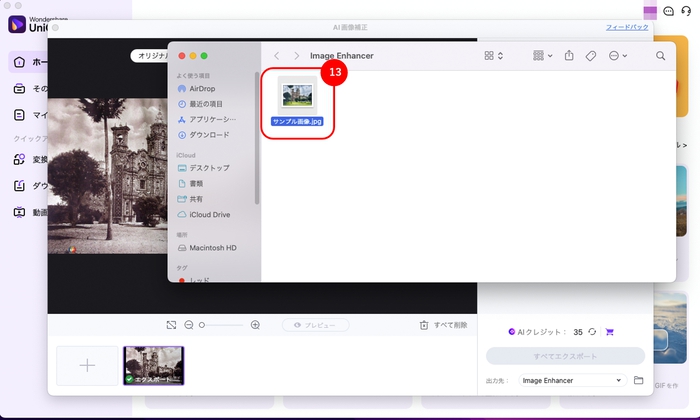Go back in the Finder window
Screen dimensions: 700x420
(x=277, y=56)
